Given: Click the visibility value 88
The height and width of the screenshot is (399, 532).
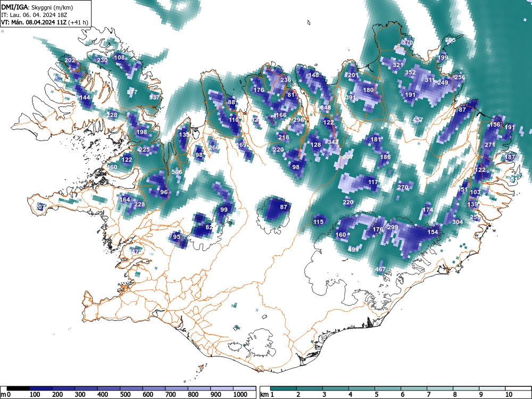Looking at the screenshot, I should tap(231, 102).
